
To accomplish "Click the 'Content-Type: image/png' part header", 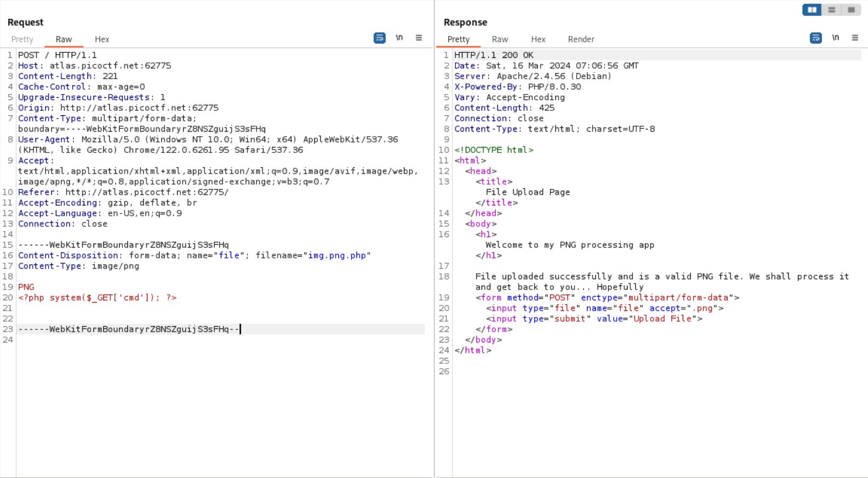I will coord(78,266).
